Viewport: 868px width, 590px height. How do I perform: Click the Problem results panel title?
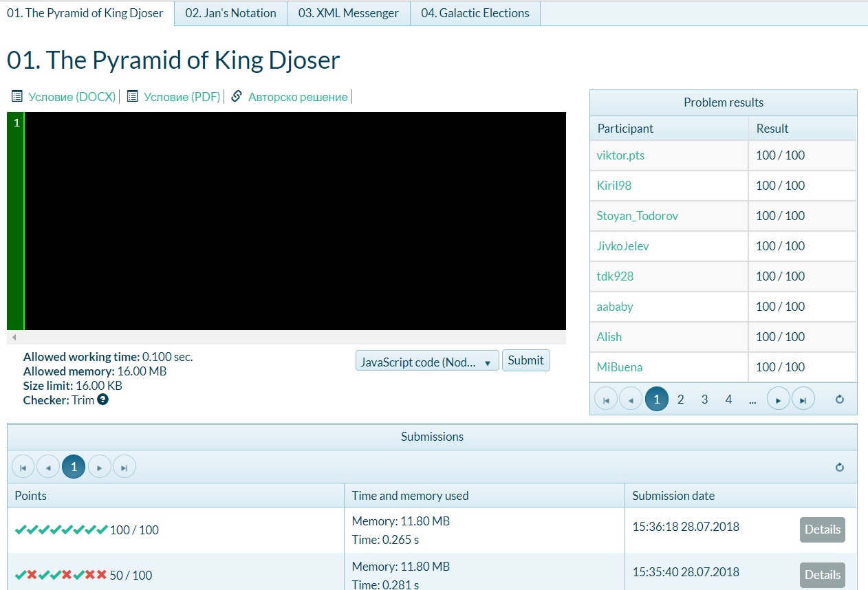coord(724,102)
